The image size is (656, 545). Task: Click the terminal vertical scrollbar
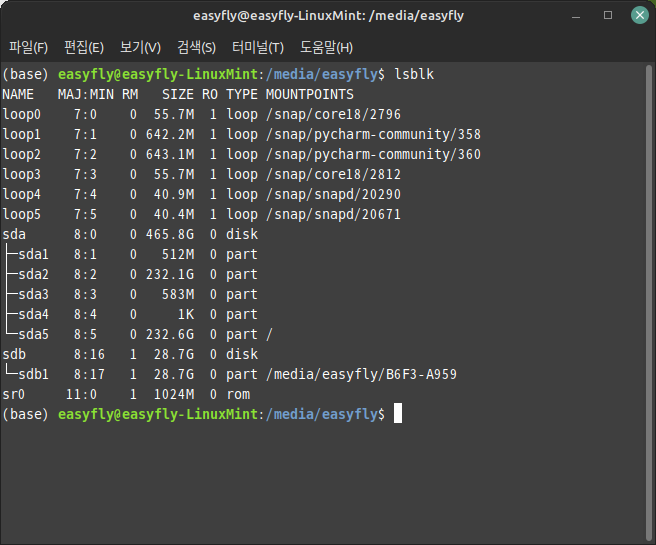pos(649,302)
